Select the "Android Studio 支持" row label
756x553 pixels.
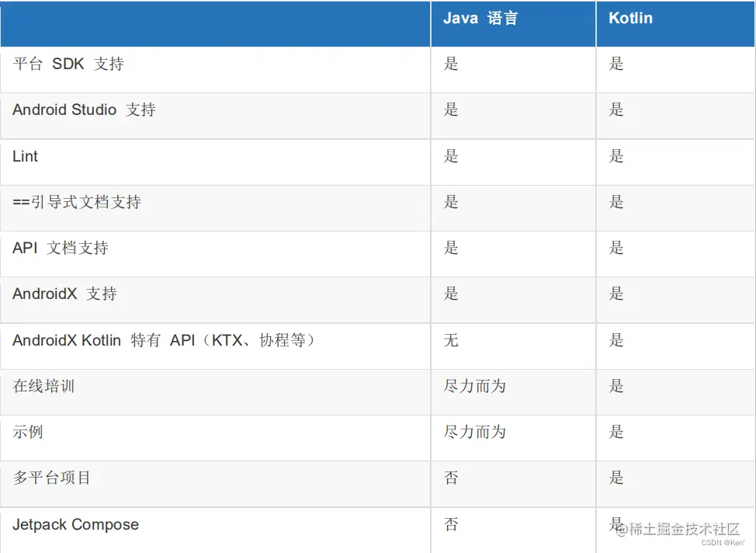[84, 110]
